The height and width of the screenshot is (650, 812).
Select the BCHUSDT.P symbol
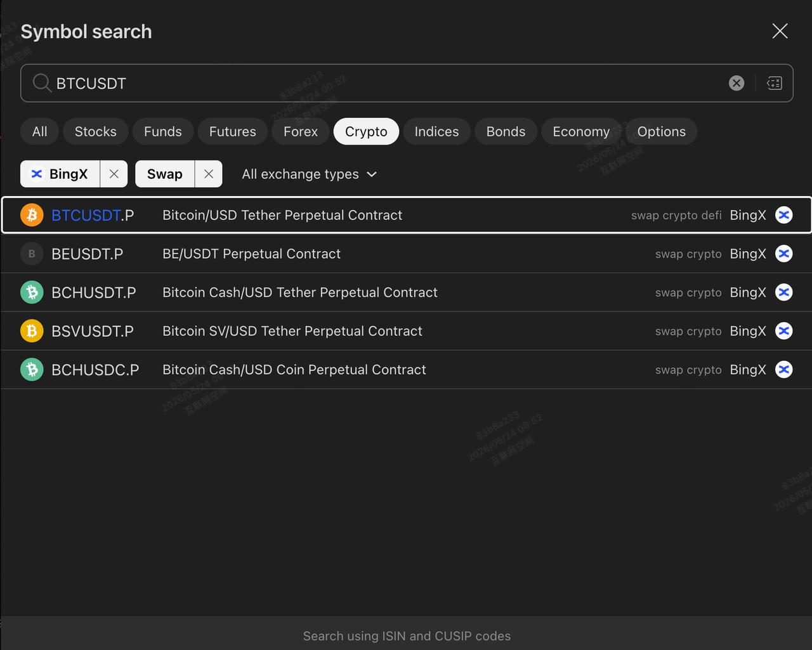(94, 292)
